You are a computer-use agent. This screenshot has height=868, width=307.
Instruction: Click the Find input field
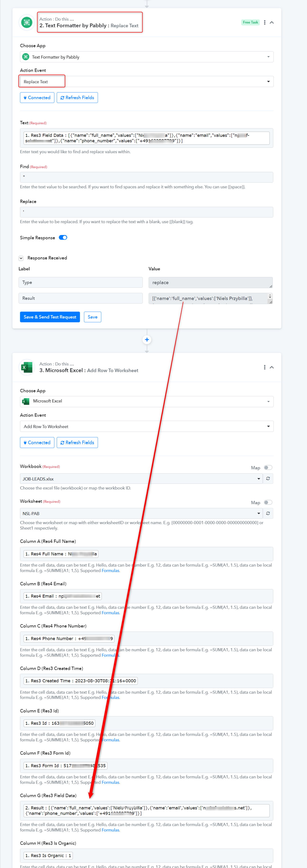pyautogui.click(x=146, y=177)
